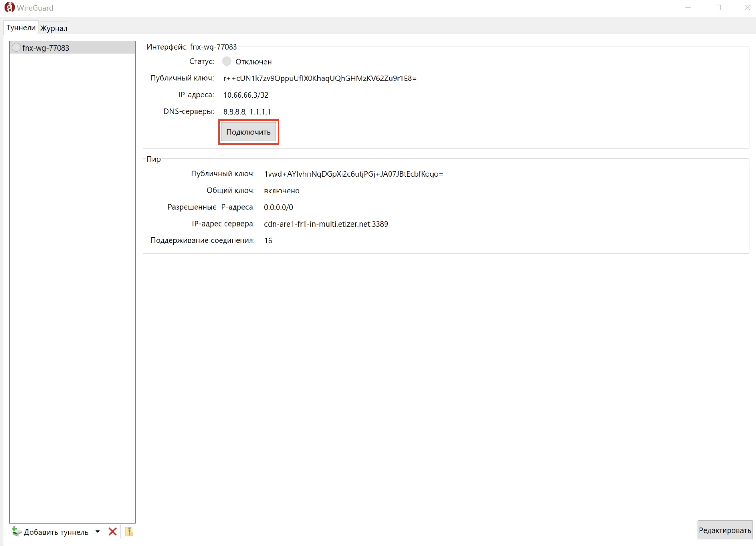Click the WireGuard logo in the title bar
Screen dimensions: 756x546
[x=9, y=7]
